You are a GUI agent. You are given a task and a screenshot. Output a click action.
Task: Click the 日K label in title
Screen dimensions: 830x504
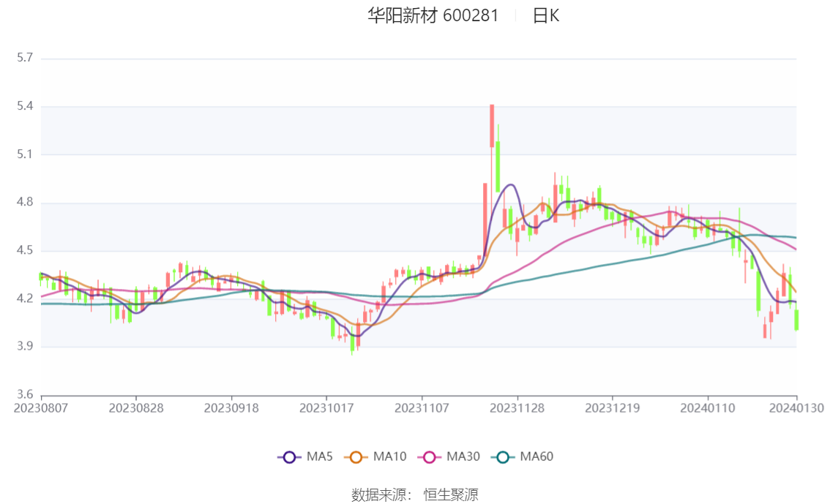pos(546,15)
